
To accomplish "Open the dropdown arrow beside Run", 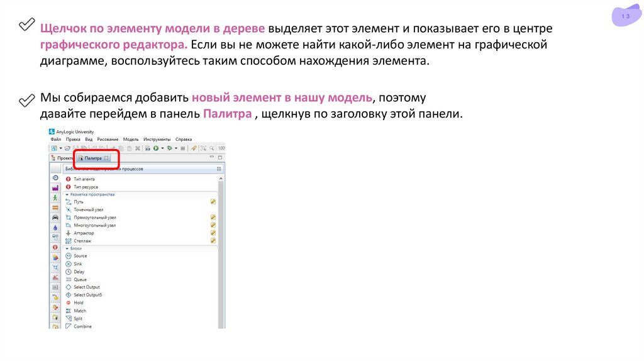I will [163, 148].
